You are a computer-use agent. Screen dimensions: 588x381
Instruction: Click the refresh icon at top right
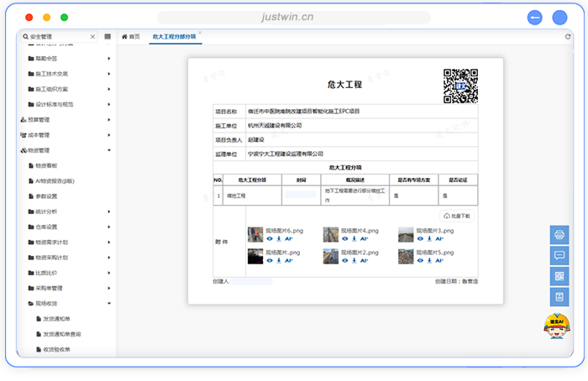pos(568,37)
